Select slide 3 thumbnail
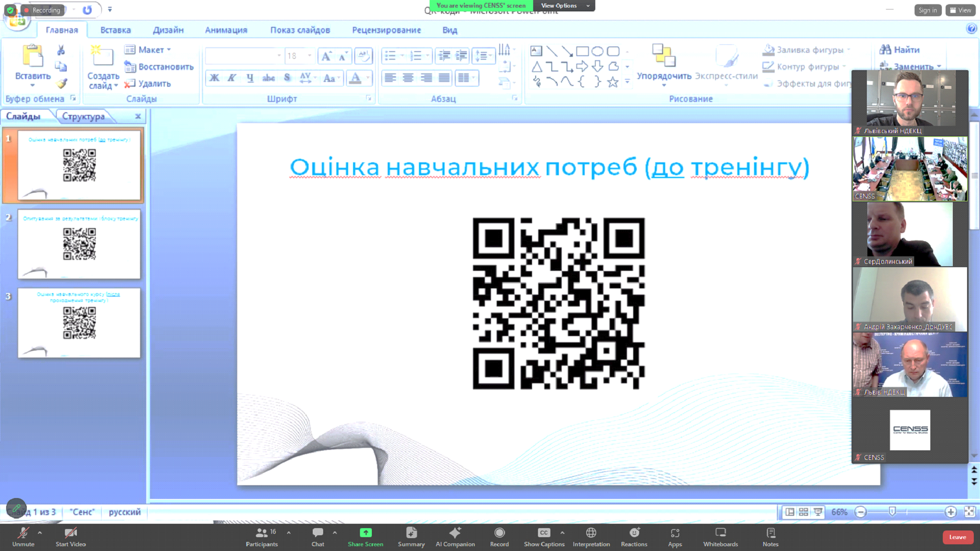The image size is (980, 551). 79,323
